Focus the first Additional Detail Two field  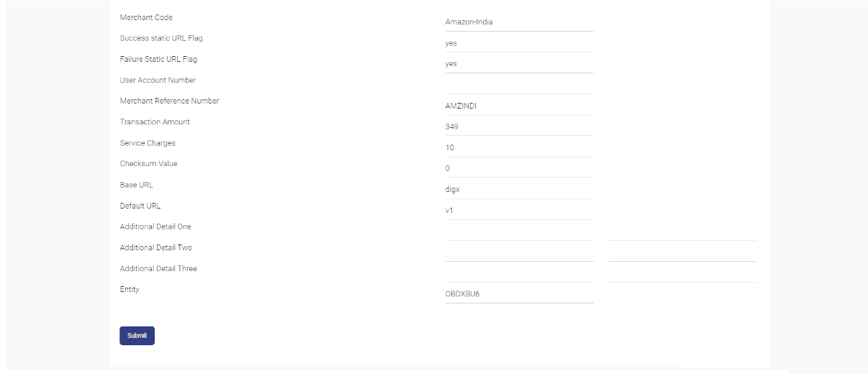pos(519,252)
